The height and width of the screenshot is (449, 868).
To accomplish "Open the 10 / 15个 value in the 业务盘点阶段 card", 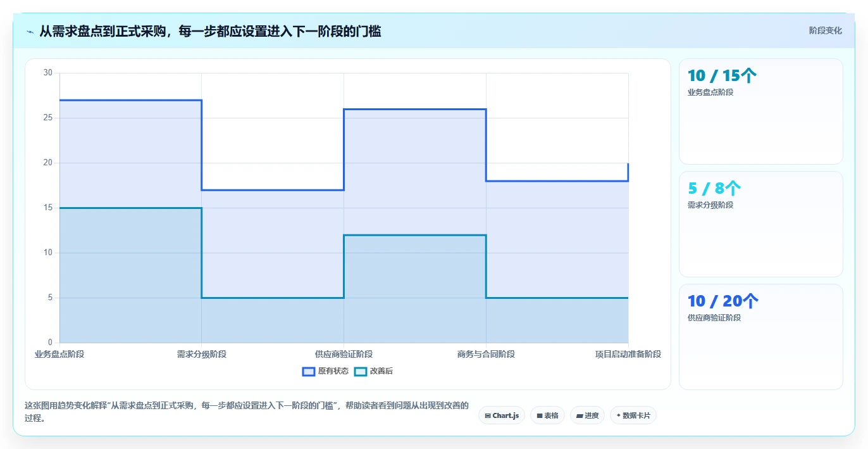I will tap(722, 76).
